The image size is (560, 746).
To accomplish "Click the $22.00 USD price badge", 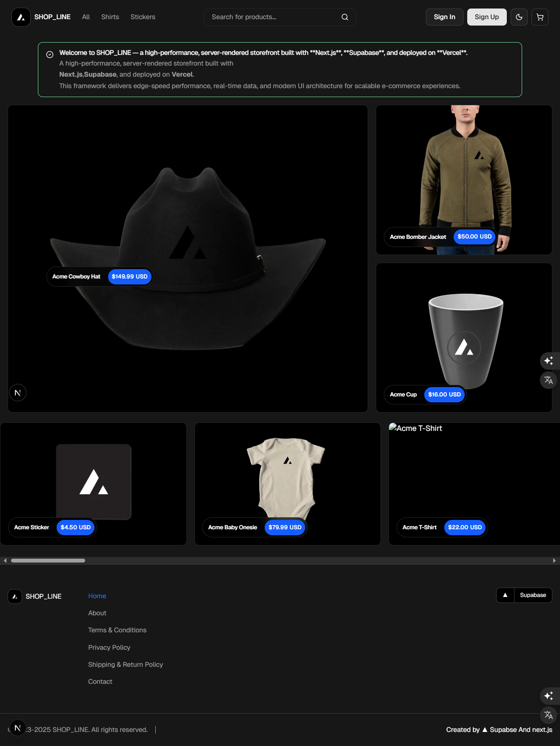I will [x=465, y=528].
